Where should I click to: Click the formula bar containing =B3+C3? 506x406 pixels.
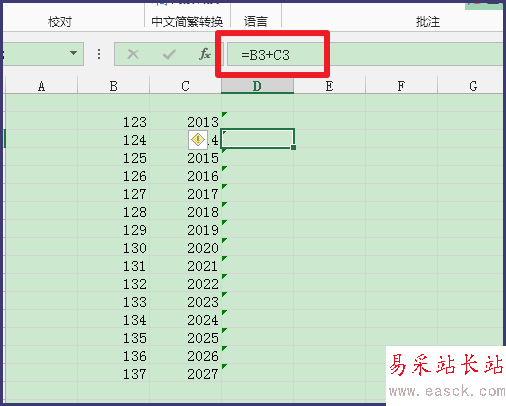(x=365, y=54)
